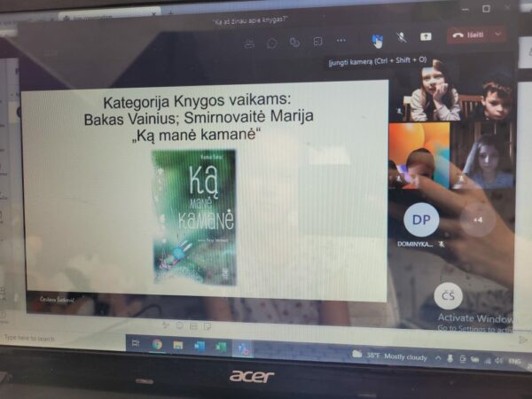This screenshot has height=399, width=532.
Task: Open Chrome from the taskbar
Action: [157, 344]
